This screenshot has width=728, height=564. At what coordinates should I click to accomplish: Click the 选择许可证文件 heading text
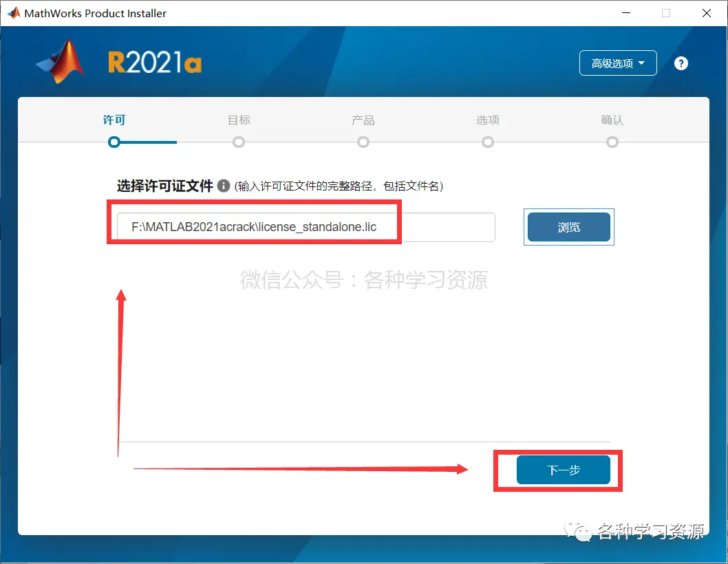[x=165, y=186]
